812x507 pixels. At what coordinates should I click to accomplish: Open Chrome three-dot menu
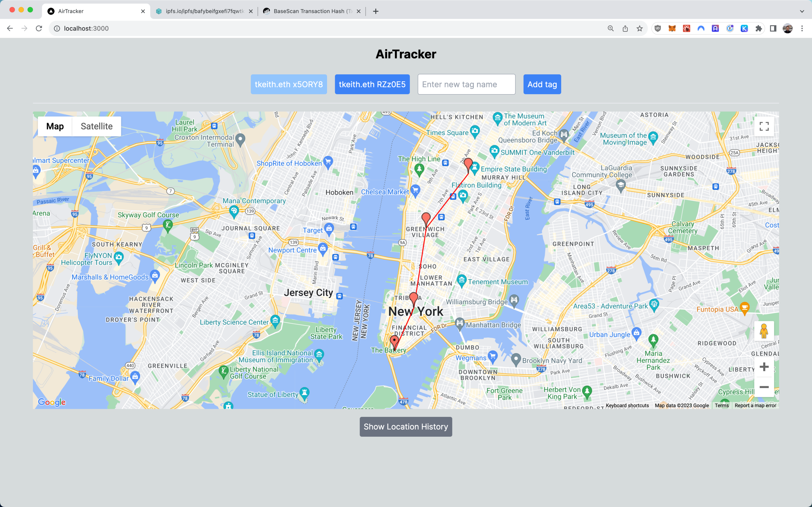(x=802, y=29)
